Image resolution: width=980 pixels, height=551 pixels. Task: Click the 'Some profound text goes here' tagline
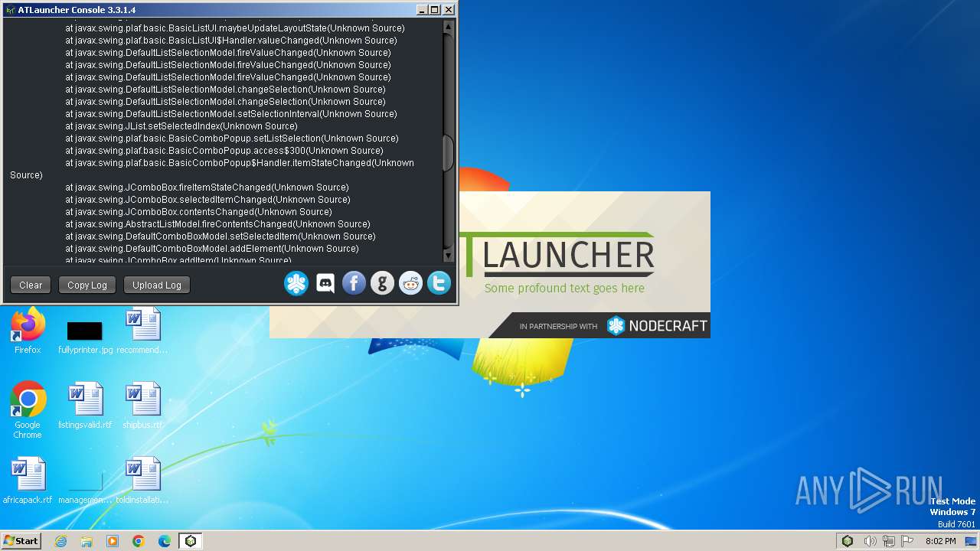[564, 289]
